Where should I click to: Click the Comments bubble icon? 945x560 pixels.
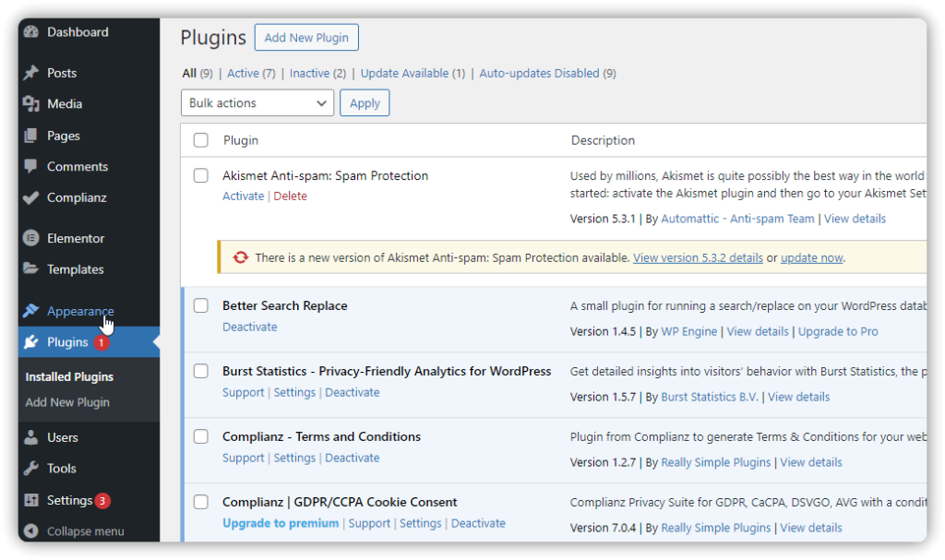pos(30,166)
